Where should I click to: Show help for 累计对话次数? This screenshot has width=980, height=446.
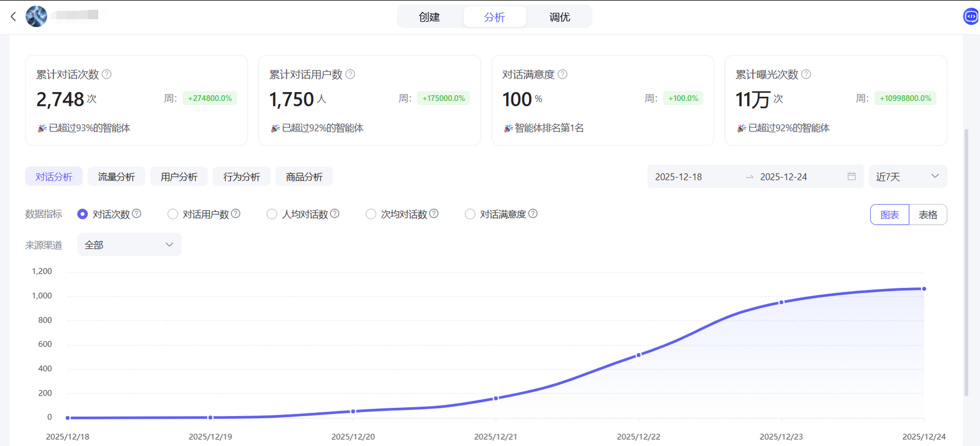click(x=107, y=74)
